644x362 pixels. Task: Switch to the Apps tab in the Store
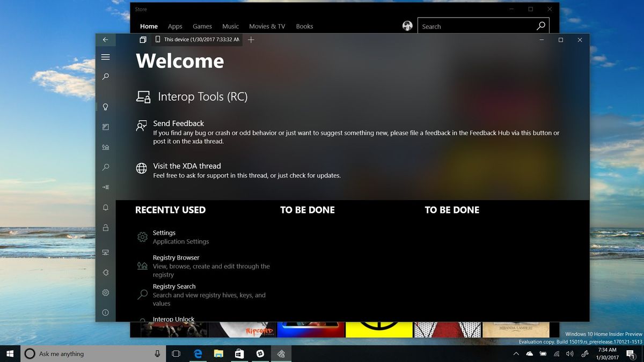coord(175,26)
